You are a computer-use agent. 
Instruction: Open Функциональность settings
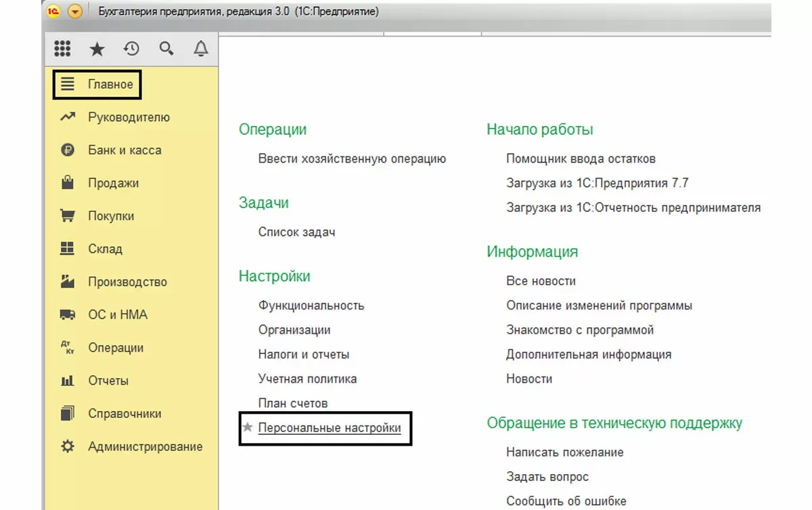311,305
